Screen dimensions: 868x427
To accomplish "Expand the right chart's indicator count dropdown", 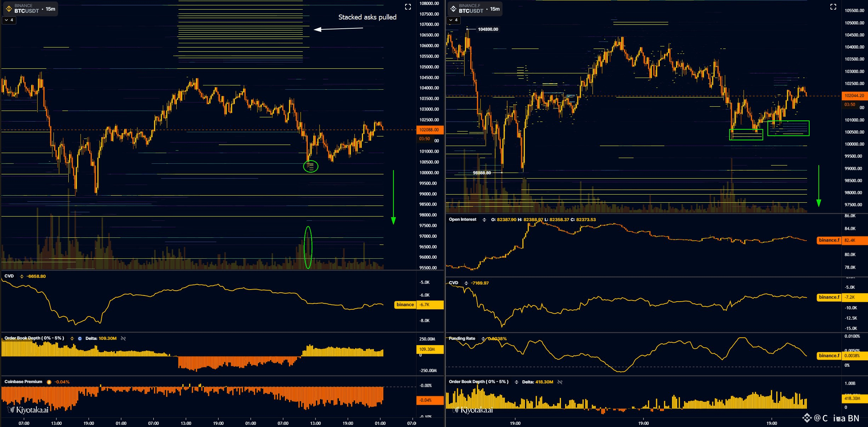I will pos(453,20).
